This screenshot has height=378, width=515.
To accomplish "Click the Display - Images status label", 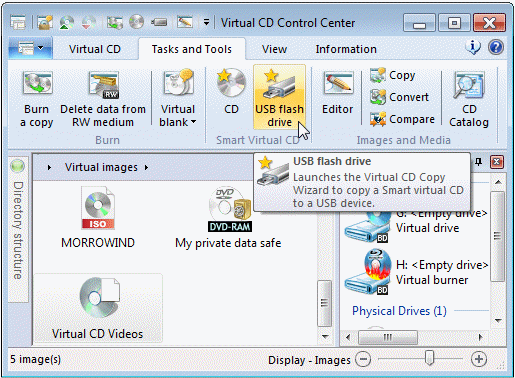I will (x=309, y=360).
